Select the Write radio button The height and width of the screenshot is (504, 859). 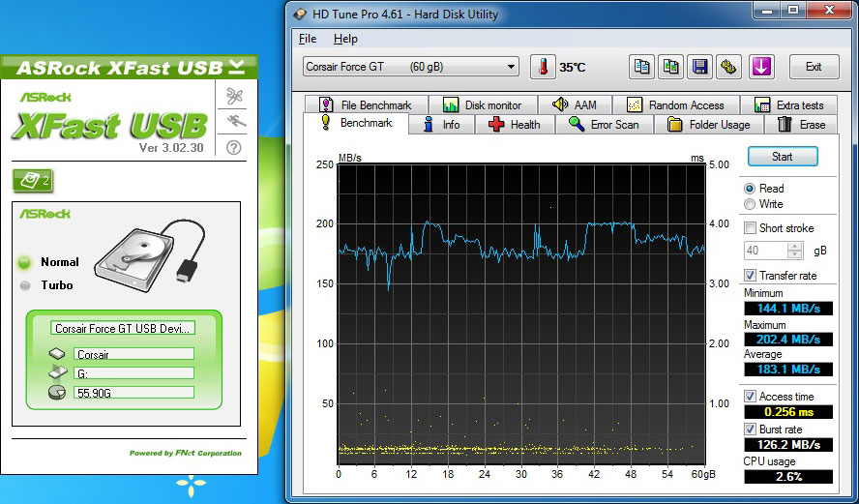[750, 204]
